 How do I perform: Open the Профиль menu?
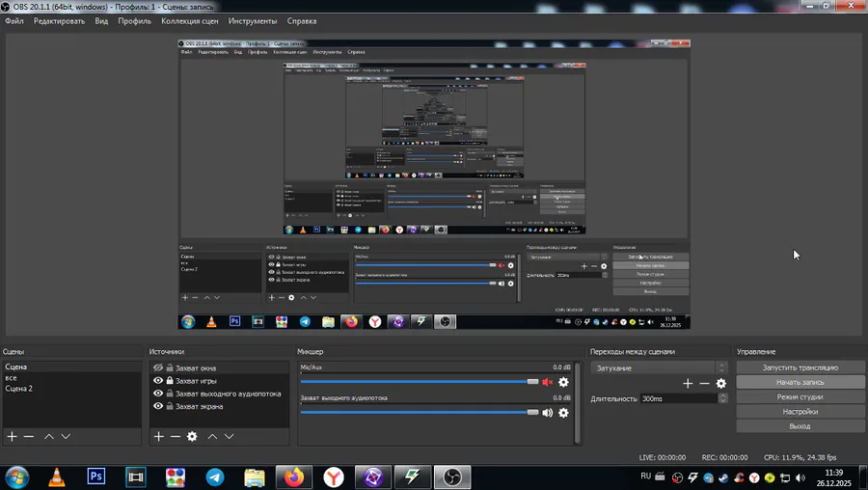click(134, 21)
